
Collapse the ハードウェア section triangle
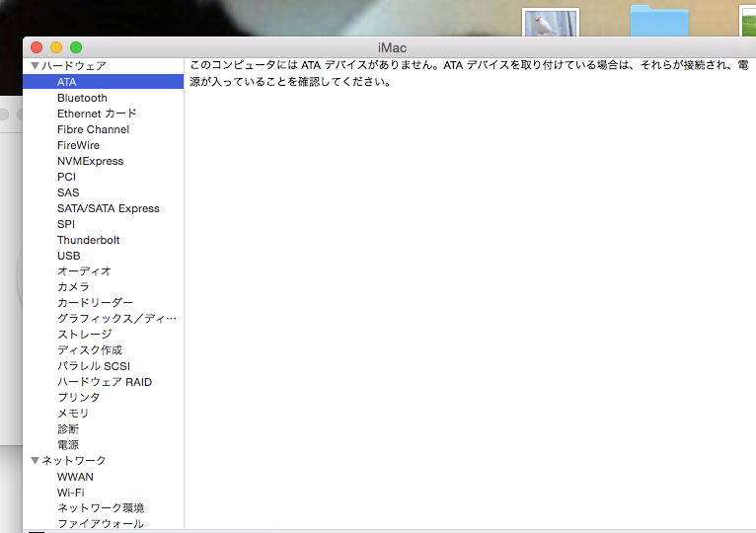[36, 66]
